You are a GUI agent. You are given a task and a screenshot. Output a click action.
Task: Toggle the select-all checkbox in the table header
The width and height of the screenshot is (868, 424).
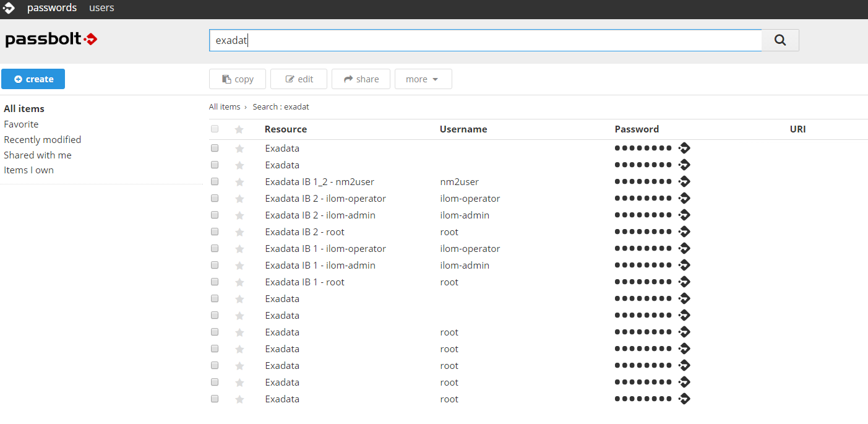coord(215,129)
